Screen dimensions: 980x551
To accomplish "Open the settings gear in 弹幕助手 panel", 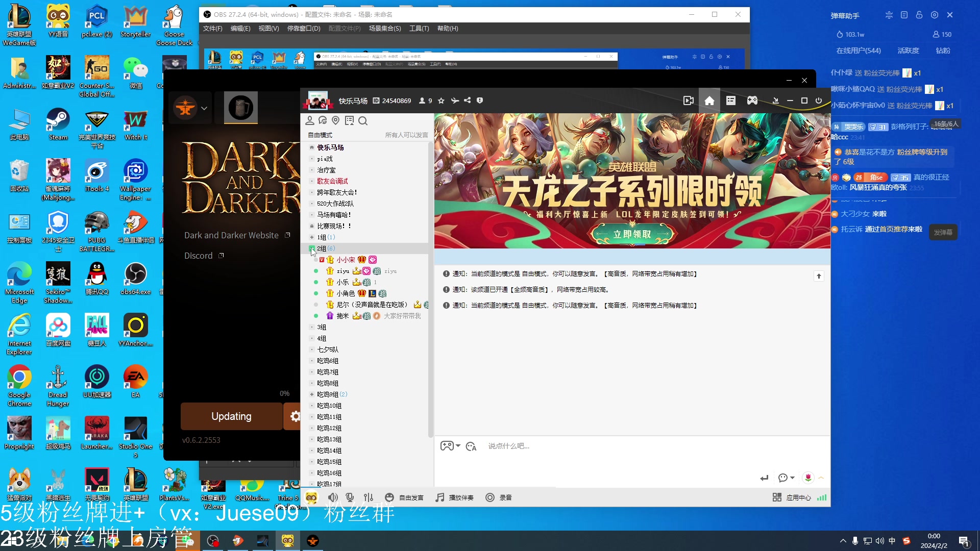I will coord(935,15).
